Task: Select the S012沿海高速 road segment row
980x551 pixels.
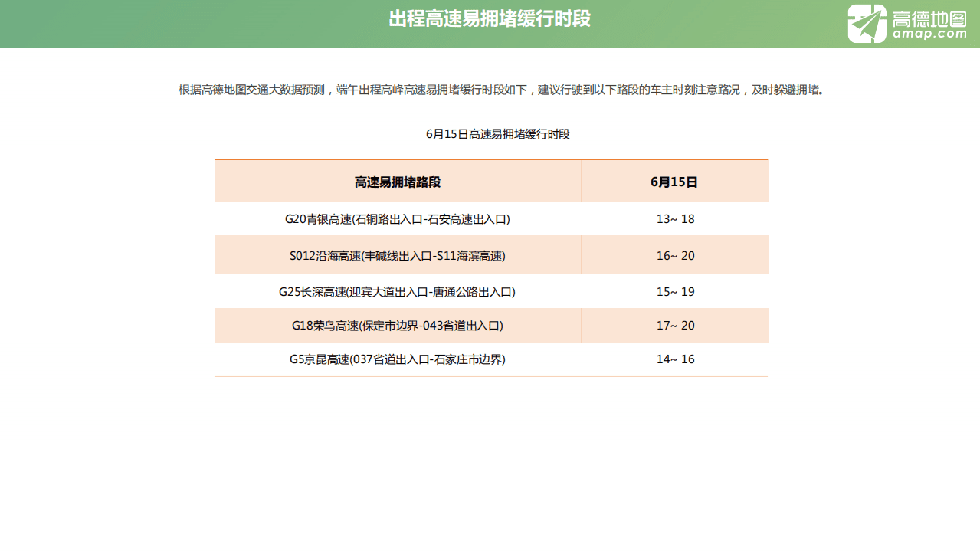Action: pyautogui.click(x=398, y=254)
